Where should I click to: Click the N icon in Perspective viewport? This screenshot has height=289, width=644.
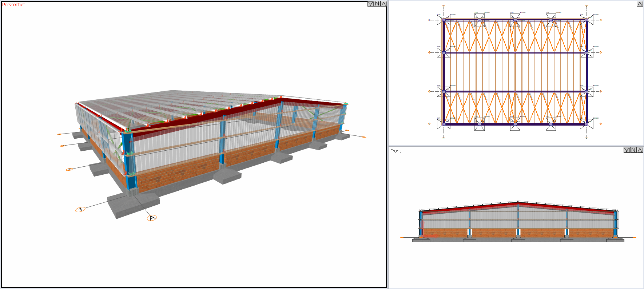tap(377, 4)
